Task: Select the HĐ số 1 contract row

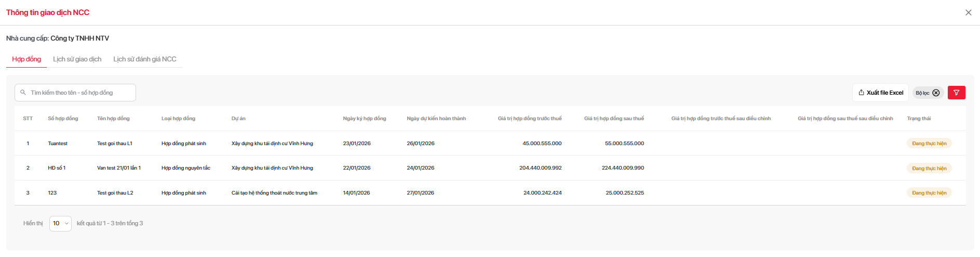Action: click(57, 168)
